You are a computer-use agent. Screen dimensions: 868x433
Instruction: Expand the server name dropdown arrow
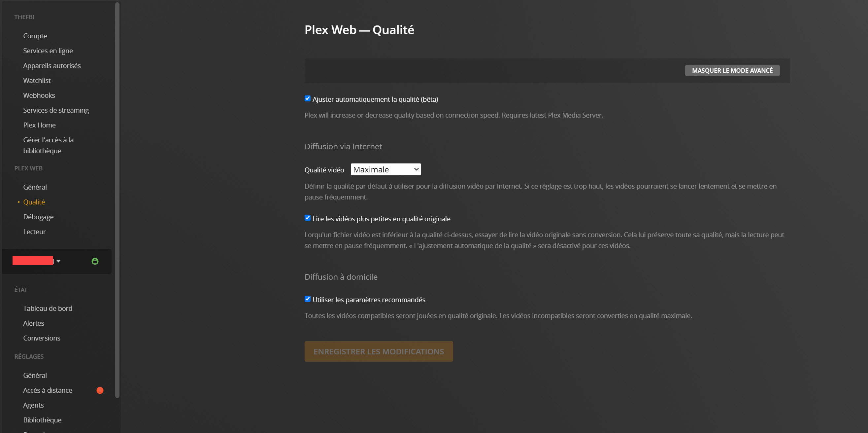tap(58, 261)
